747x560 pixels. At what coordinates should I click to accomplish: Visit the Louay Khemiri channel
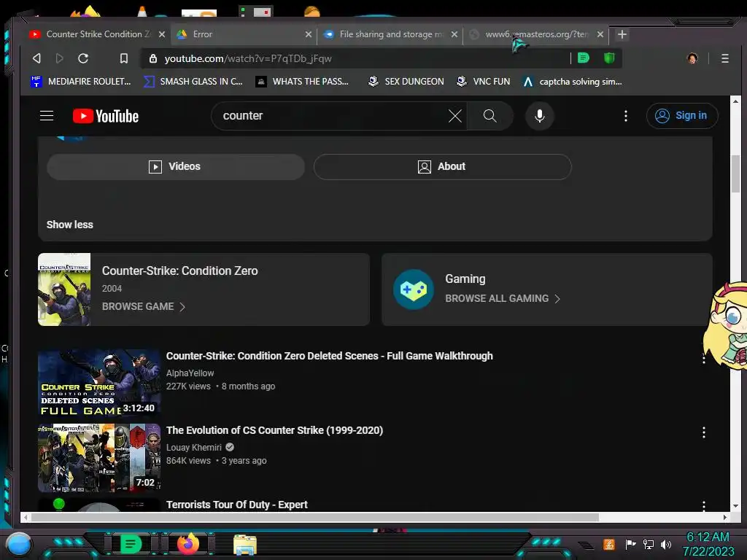(x=193, y=448)
